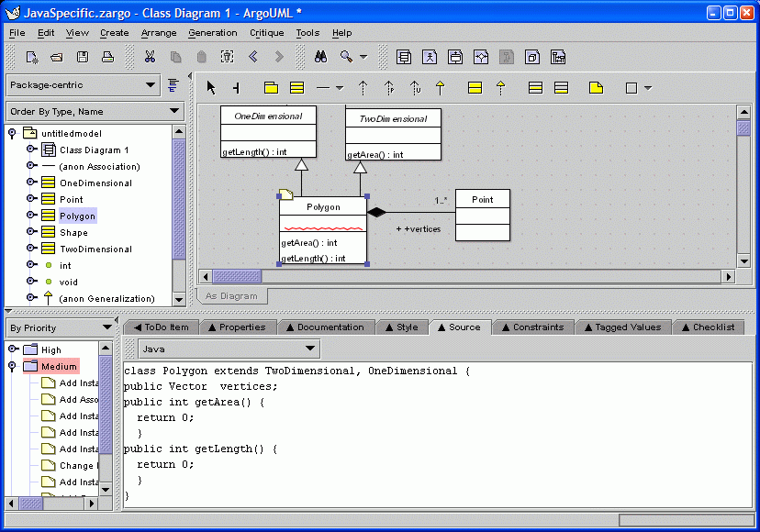Select the Change todo item
This screenshot has width=760, height=532.
click(x=70, y=465)
